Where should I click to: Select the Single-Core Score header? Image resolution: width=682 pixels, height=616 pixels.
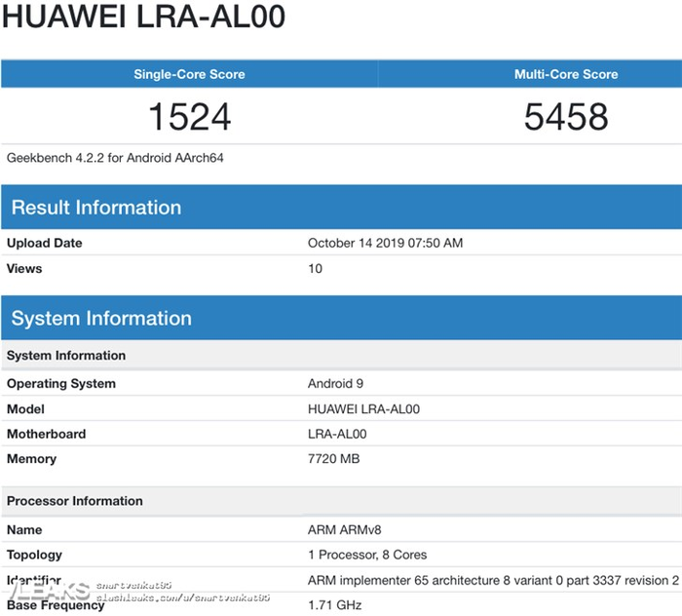click(189, 74)
